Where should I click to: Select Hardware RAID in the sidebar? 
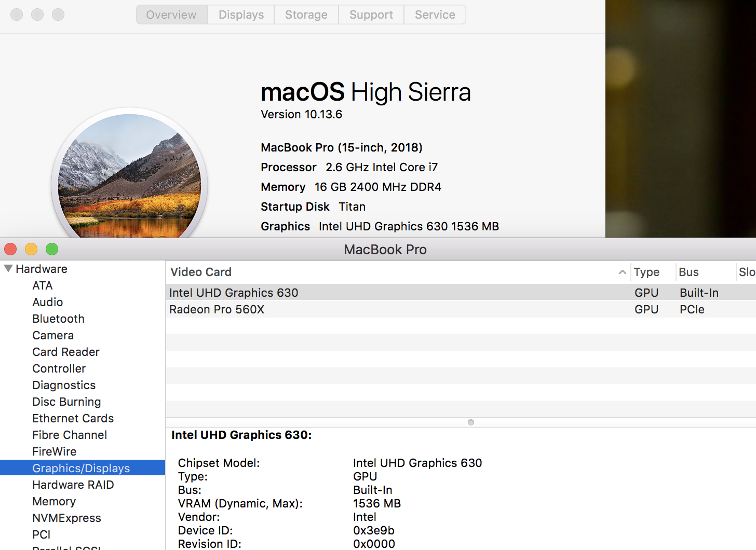[x=73, y=485]
